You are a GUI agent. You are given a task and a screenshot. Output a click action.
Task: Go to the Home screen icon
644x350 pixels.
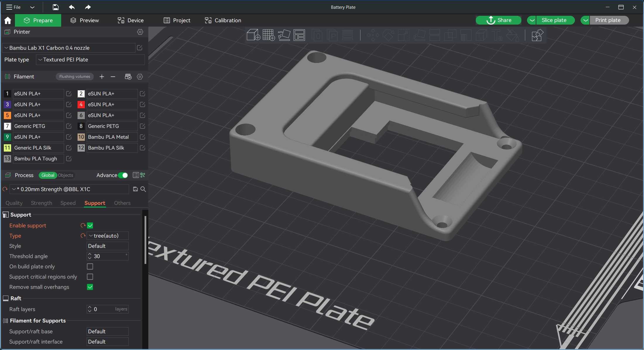[x=8, y=20]
